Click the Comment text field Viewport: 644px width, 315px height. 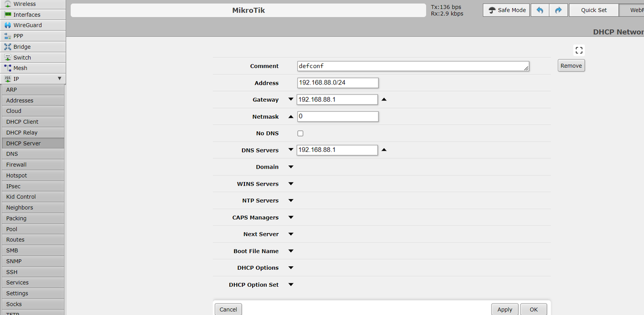point(413,66)
